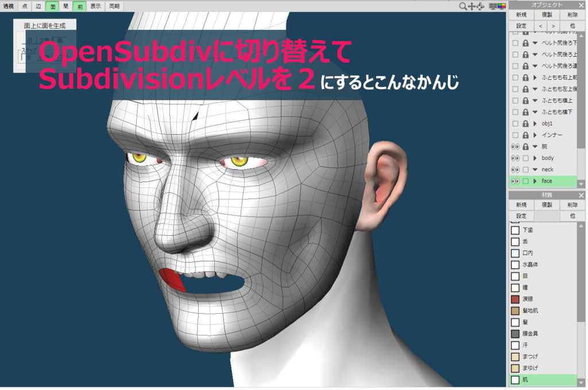Image resolution: width=588 pixels, height=390 pixels.
Task: Toggle the lock box on face object
Action: 526,181
